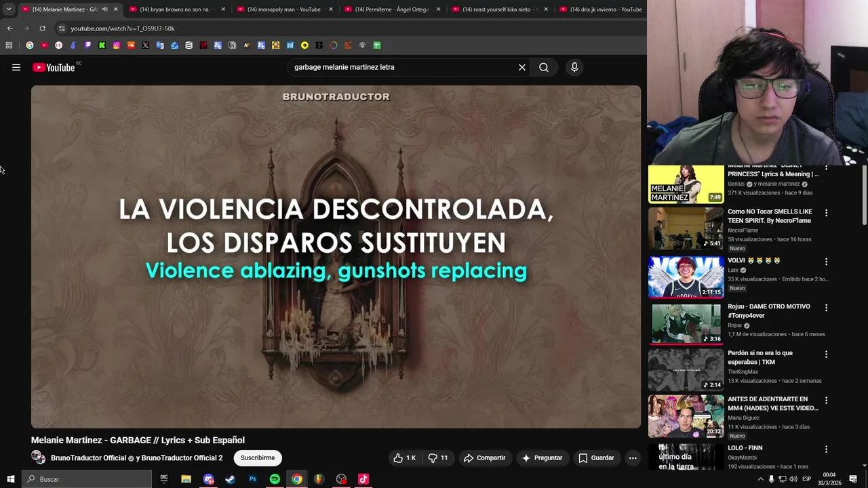This screenshot has height=488, width=868.
Task: Launch Spotify from the taskbar
Action: [275, 479]
